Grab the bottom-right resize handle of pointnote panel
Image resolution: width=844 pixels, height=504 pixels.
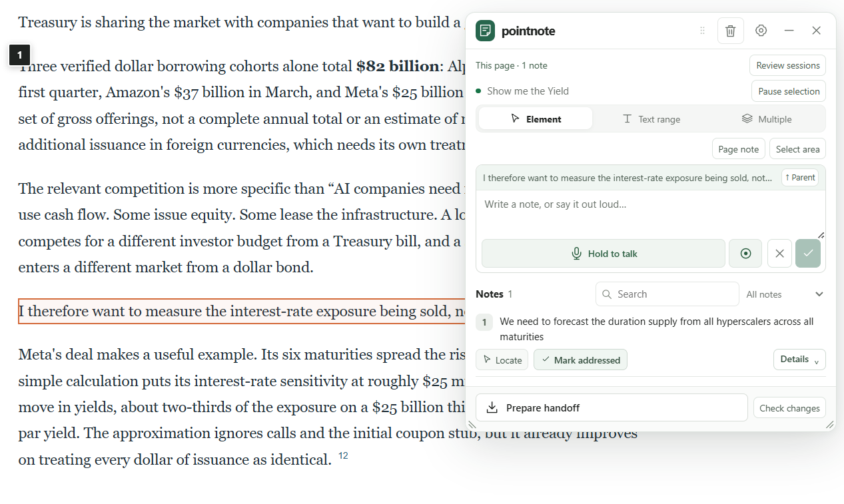click(830, 424)
